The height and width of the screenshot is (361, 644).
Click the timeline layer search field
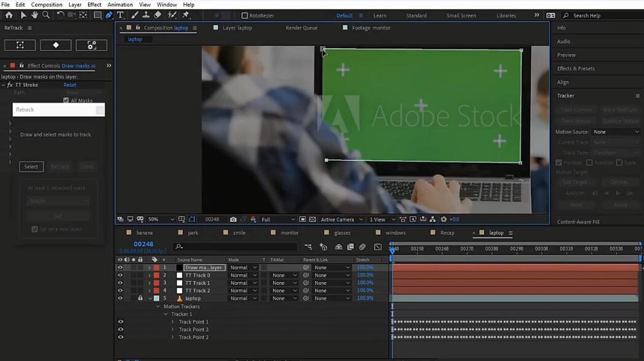(236, 247)
